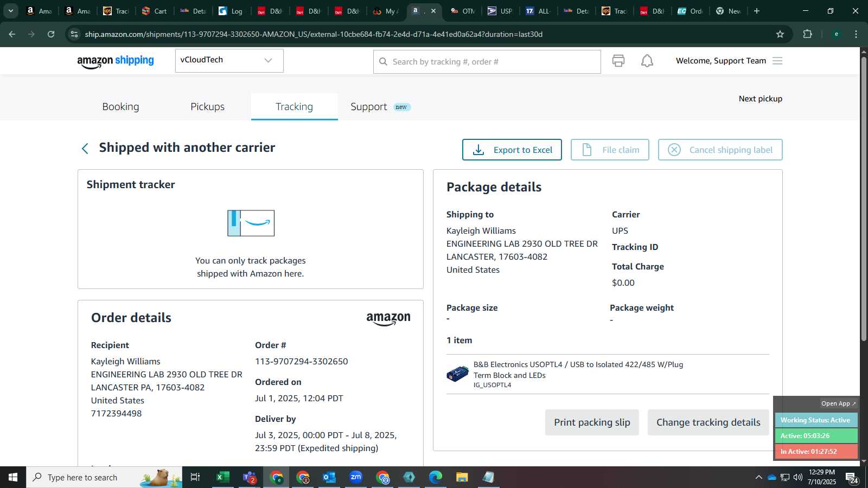Open the notifications bell
The height and width of the screenshot is (488, 868).
[647, 61]
